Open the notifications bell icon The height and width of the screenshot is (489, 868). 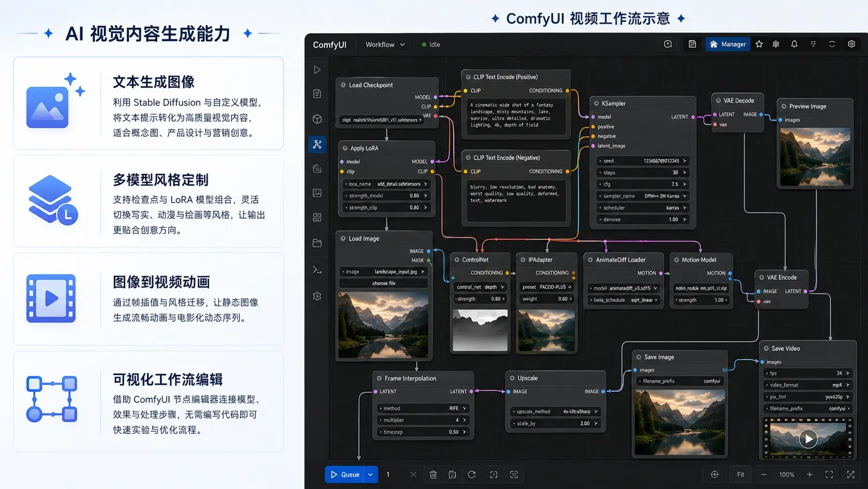[x=794, y=44]
